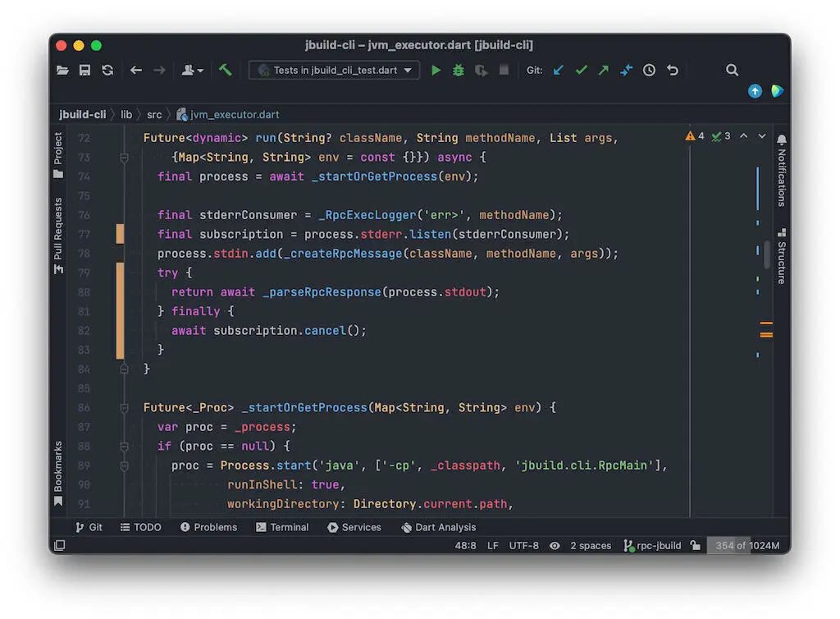Open the Problems tool window
The height and width of the screenshot is (619, 840).
[208, 527]
